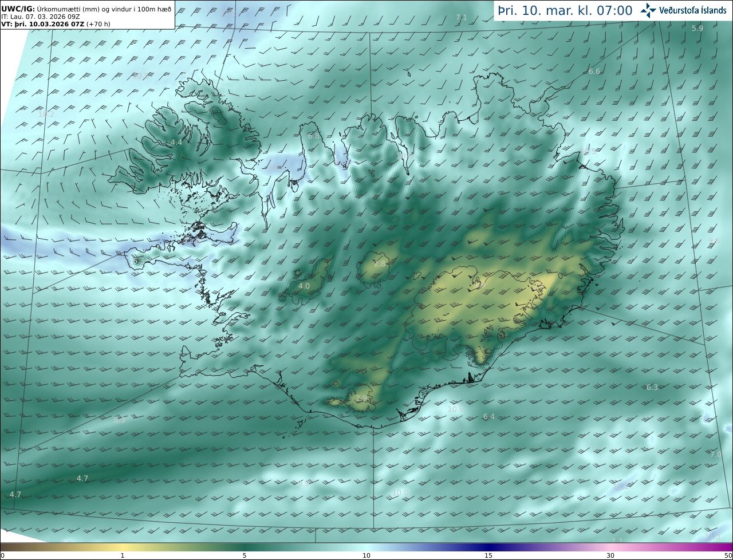Click the 4.4 value on the Westfjords
This screenshot has height=560, width=733.
point(176,142)
